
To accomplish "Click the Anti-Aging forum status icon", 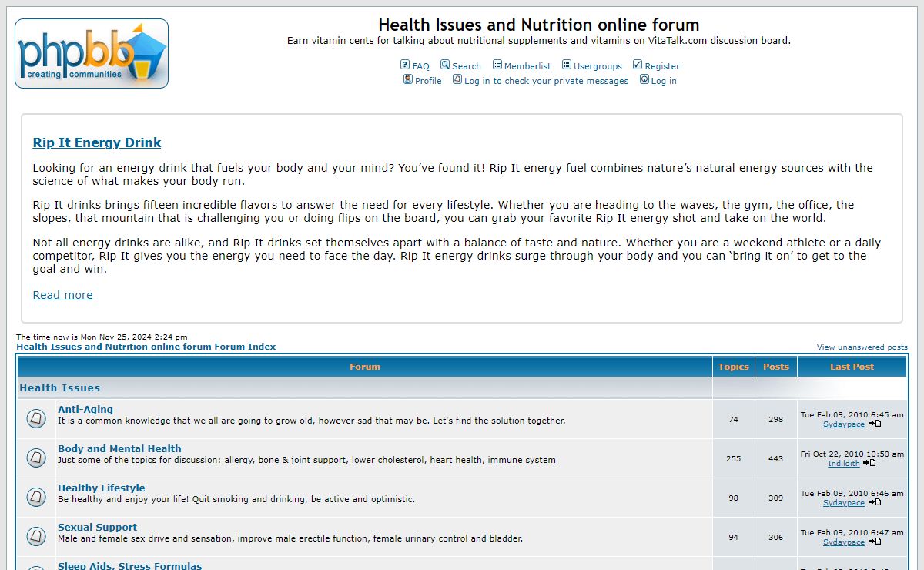I will coord(36,419).
